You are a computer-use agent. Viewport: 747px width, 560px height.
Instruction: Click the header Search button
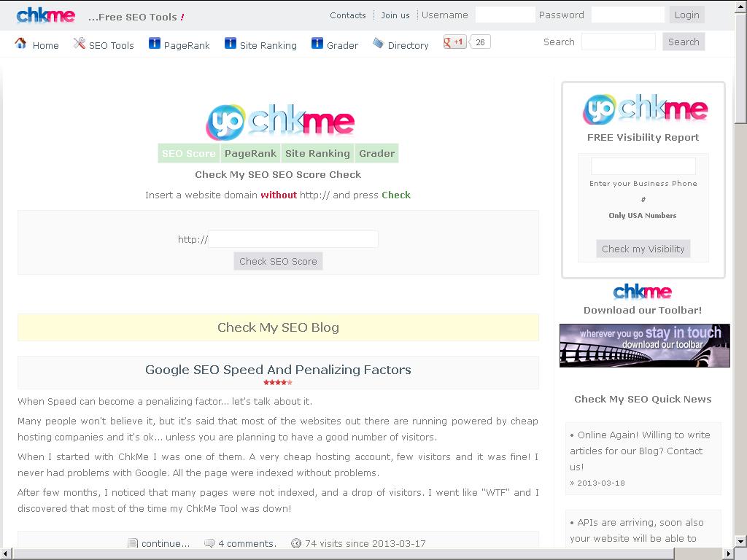coord(683,42)
